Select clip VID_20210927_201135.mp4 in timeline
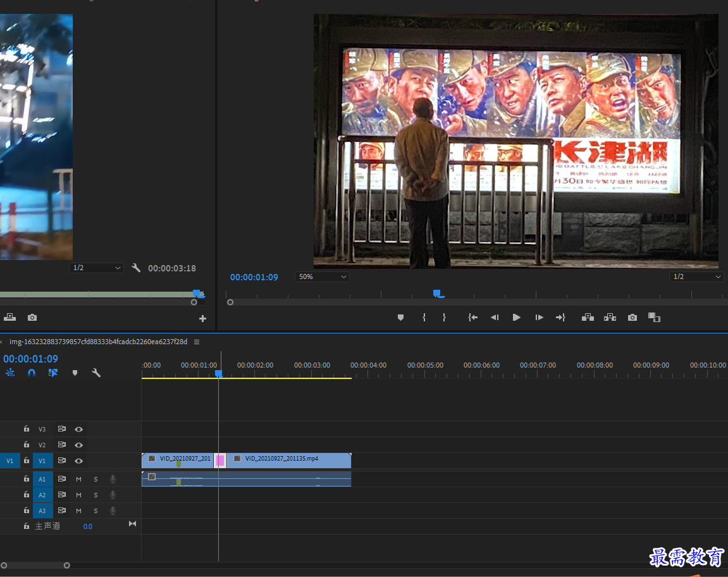Viewport: 728px width, 577px height. (289, 461)
